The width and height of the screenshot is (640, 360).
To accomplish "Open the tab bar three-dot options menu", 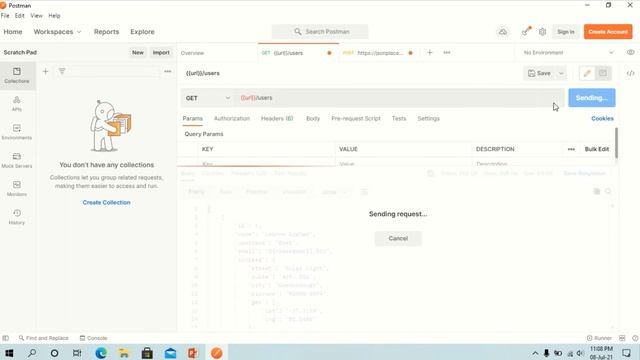I will pos(447,53).
